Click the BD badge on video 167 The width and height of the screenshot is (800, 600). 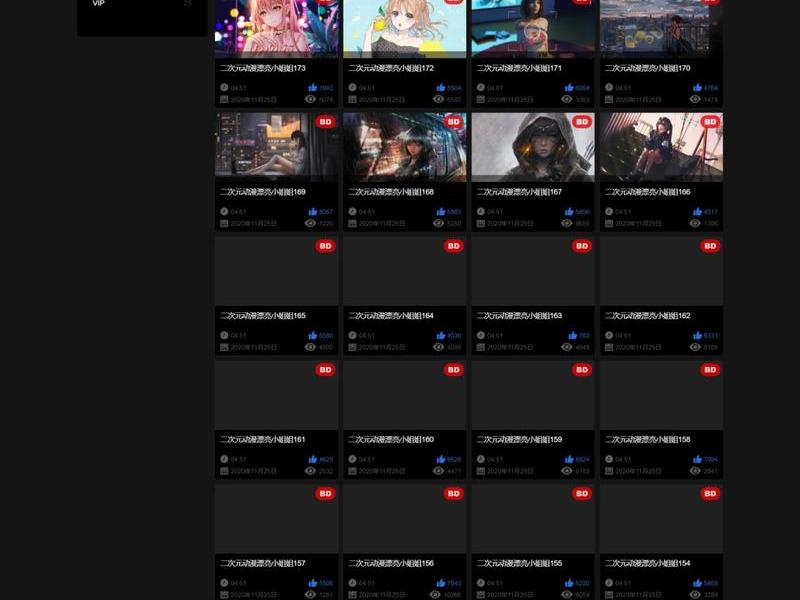[582, 121]
